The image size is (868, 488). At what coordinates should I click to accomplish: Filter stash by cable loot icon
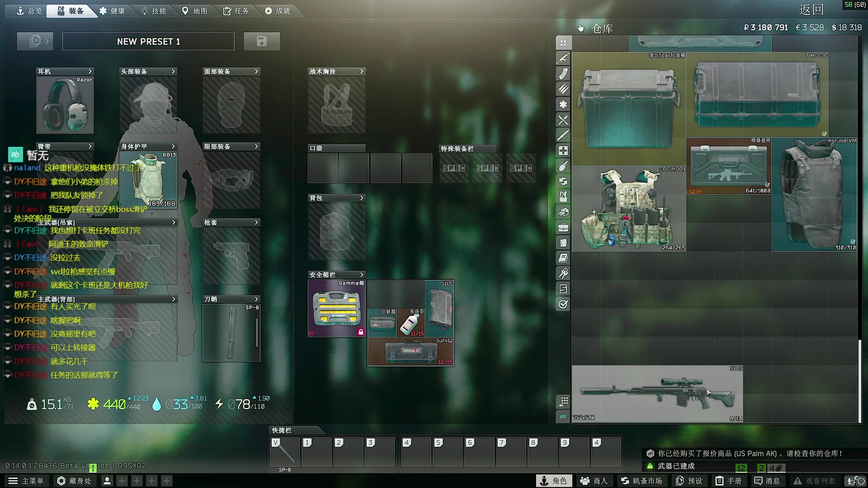tap(563, 212)
